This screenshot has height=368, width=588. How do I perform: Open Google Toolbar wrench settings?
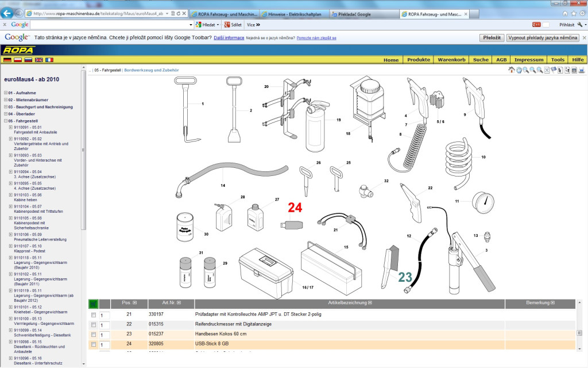click(x=580, y=25)
